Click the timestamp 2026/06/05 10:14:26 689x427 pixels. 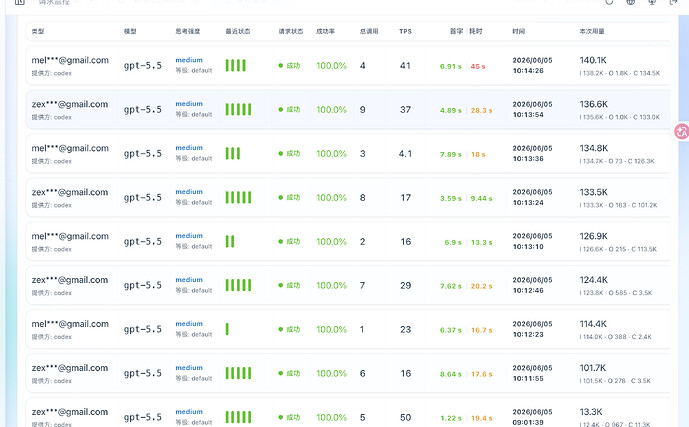(532, 65)
